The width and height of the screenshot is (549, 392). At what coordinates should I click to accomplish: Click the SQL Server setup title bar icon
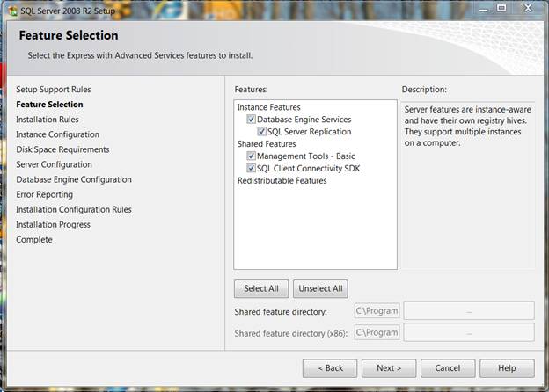pyautogui.click(x=13, y=11)
